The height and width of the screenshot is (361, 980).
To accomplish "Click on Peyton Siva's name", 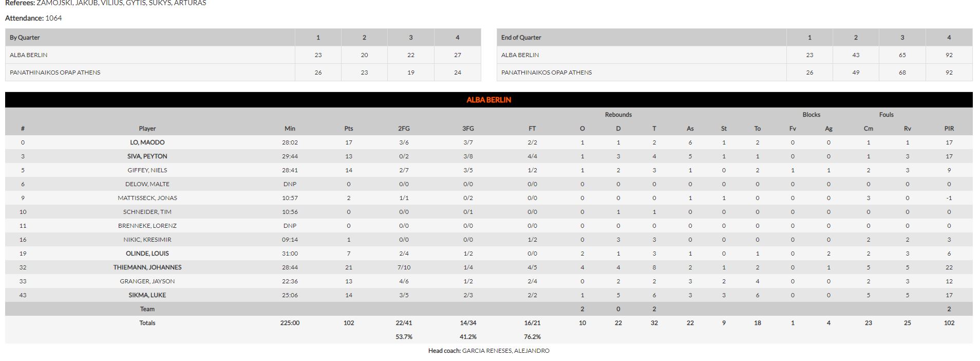I will pyautogui.click(x=147, y=156).
